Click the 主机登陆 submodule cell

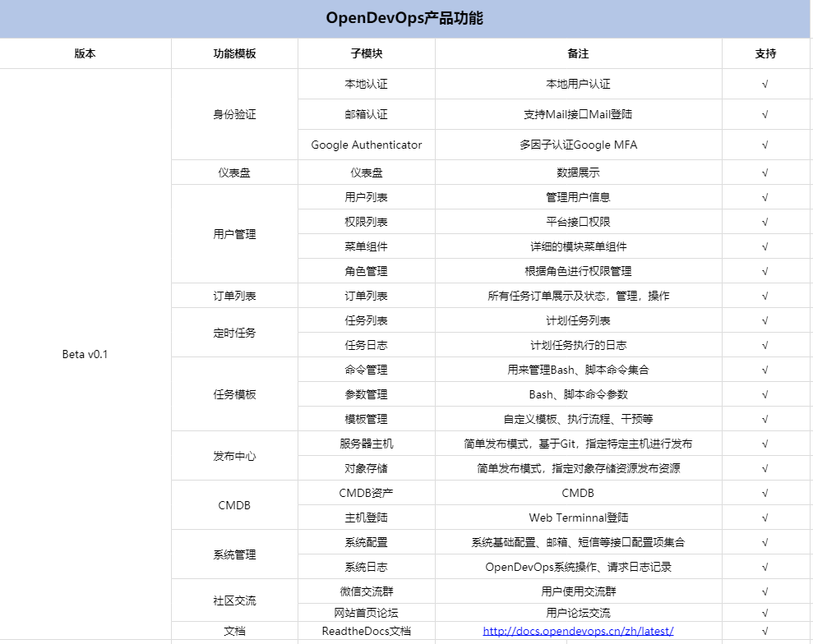[367, 517]
